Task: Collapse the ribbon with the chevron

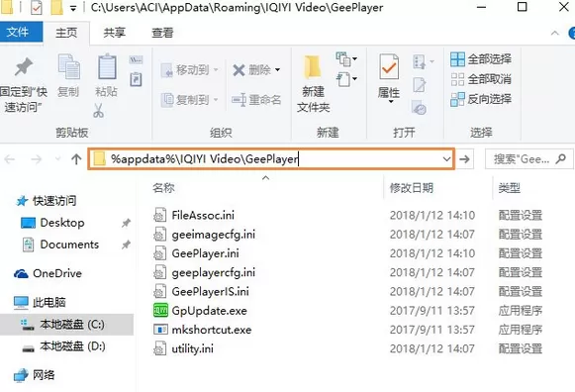Action: [x=554, y=33]
